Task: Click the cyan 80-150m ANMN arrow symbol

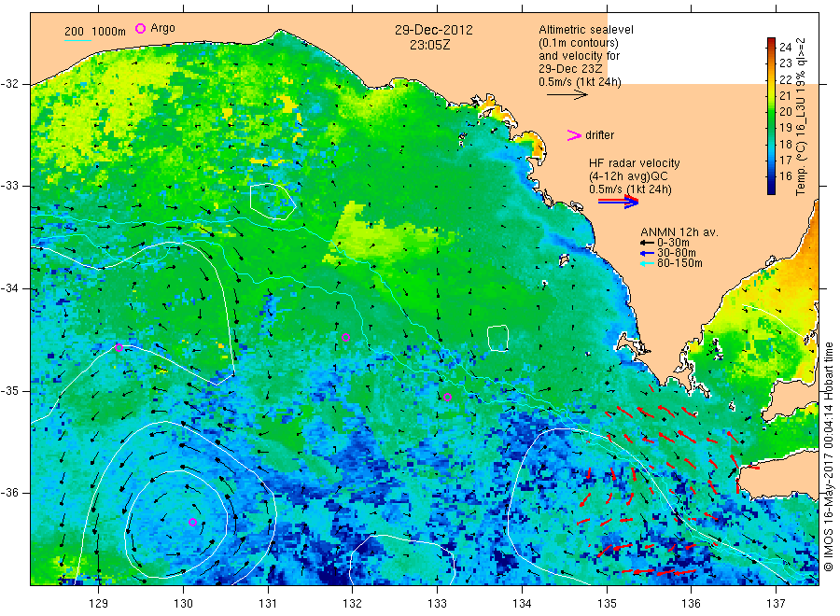Action: (647, 263)
